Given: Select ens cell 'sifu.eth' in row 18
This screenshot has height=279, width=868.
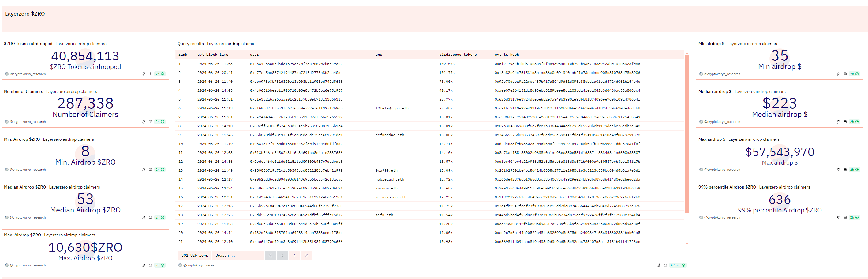Looking at the screenshot, I should click(x=384, y=215).
